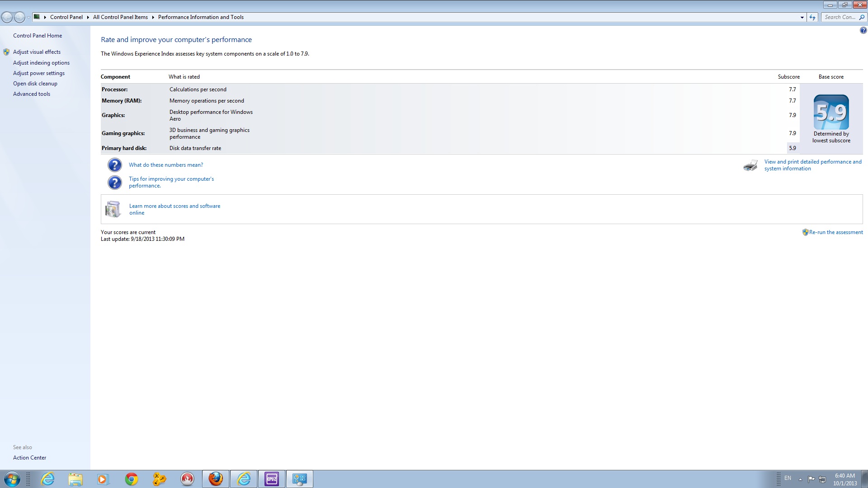Click the Open disk cleanup icon

point(34,84)
